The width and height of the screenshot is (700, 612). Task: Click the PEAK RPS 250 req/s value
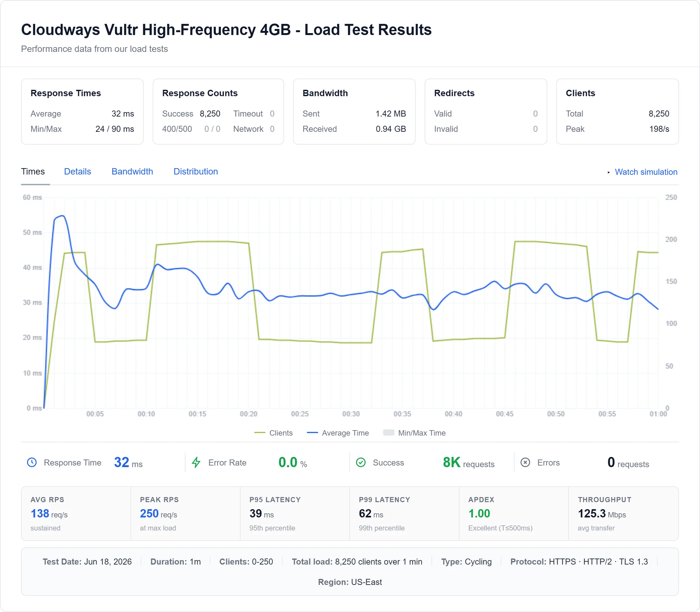coord(158,514)
